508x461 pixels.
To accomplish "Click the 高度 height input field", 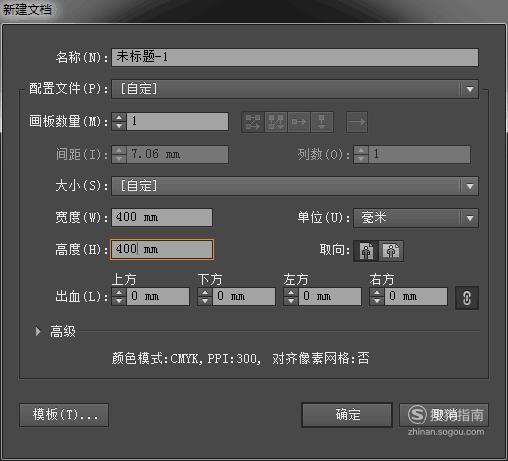I will pyautogui.click(x=162, y=249).
